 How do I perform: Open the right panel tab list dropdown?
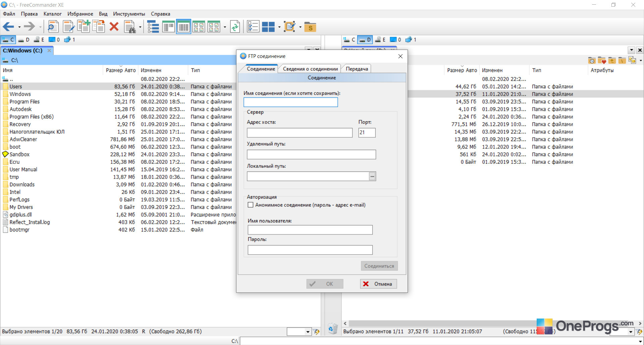tap(632, 50)
